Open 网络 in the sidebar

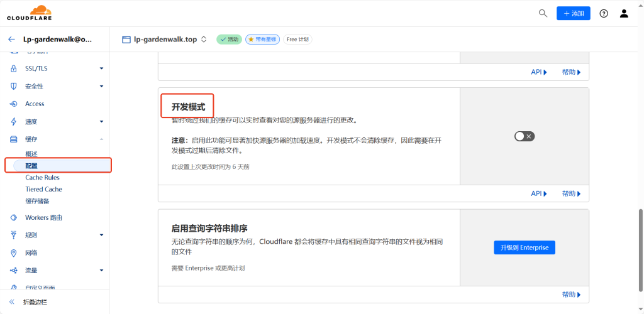[x=31, y=253]
